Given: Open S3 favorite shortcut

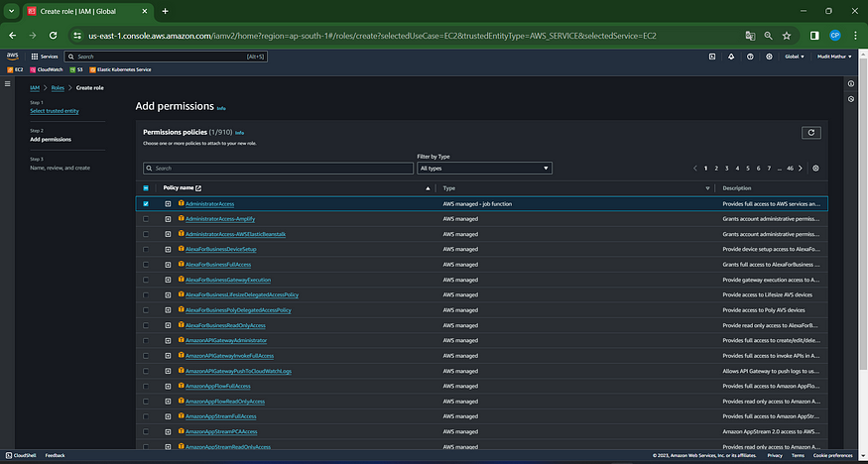Looking at the screenshot, I should [x=76, y=69].
